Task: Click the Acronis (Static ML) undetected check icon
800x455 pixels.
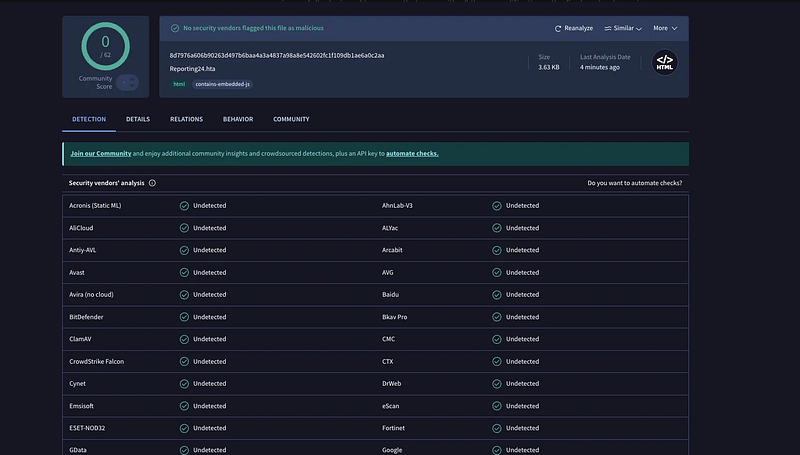Action: [184, 206]
